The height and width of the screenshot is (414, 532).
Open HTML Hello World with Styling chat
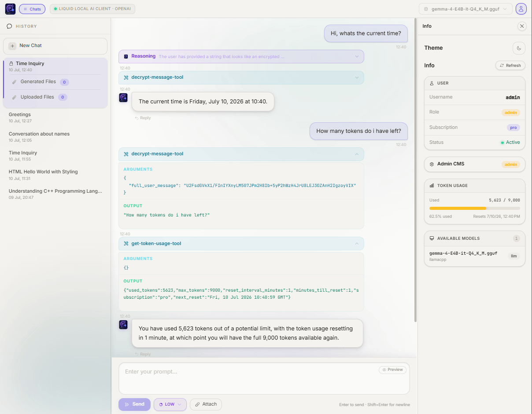(55, 175)
